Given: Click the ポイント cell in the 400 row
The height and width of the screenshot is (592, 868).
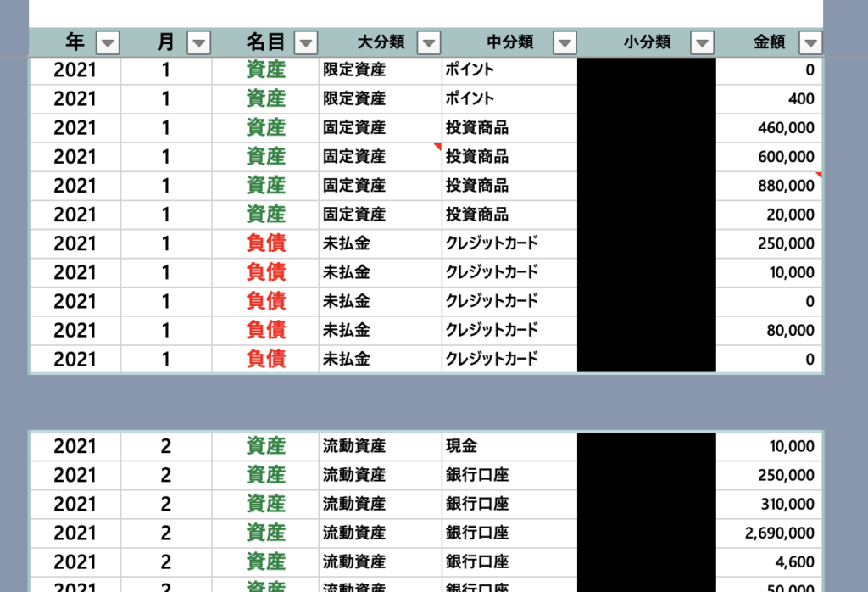Looking at the screenshot, I should 509,99.
